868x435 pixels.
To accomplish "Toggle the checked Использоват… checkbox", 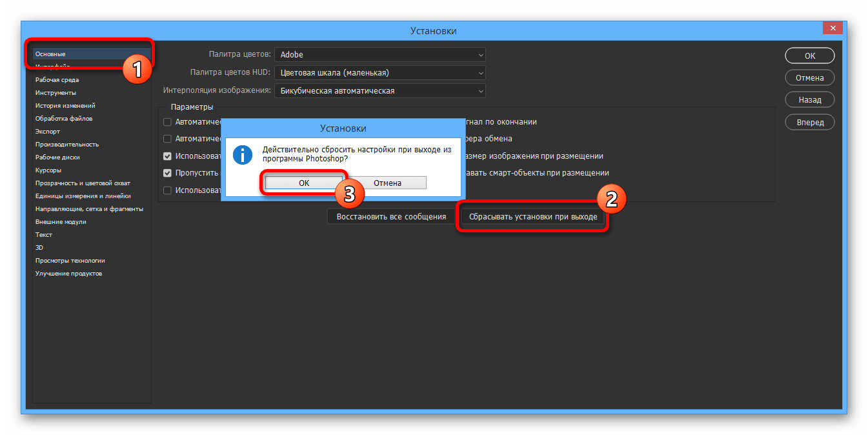I will click(167, 156).
